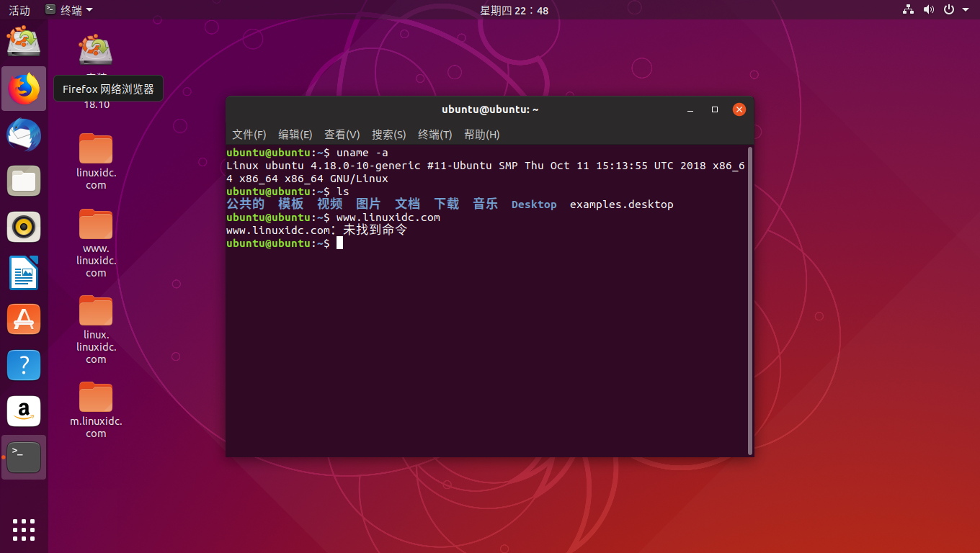Click the Terminal icon in the dock
Viewport: 980px width, 553px height.
tap(24, 457)
